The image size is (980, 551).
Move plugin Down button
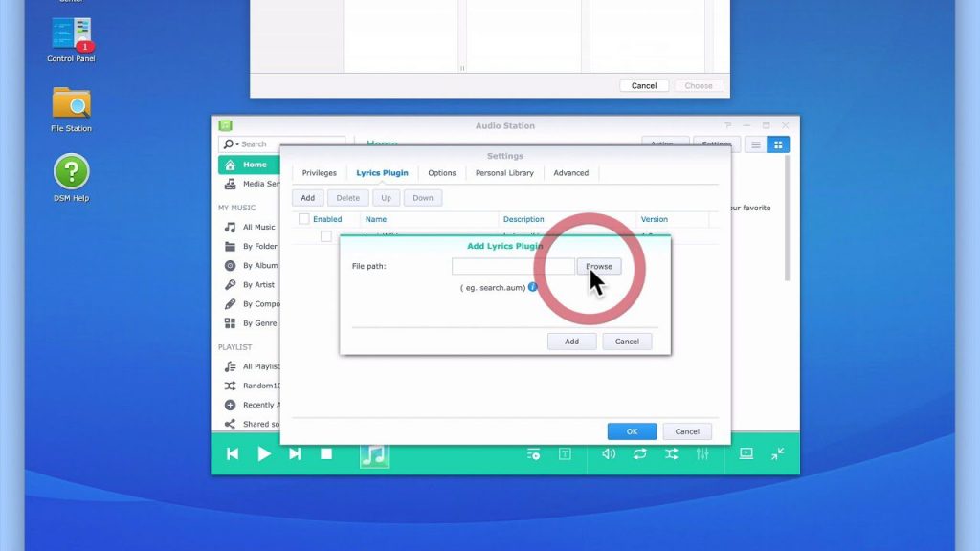(422, 198)
